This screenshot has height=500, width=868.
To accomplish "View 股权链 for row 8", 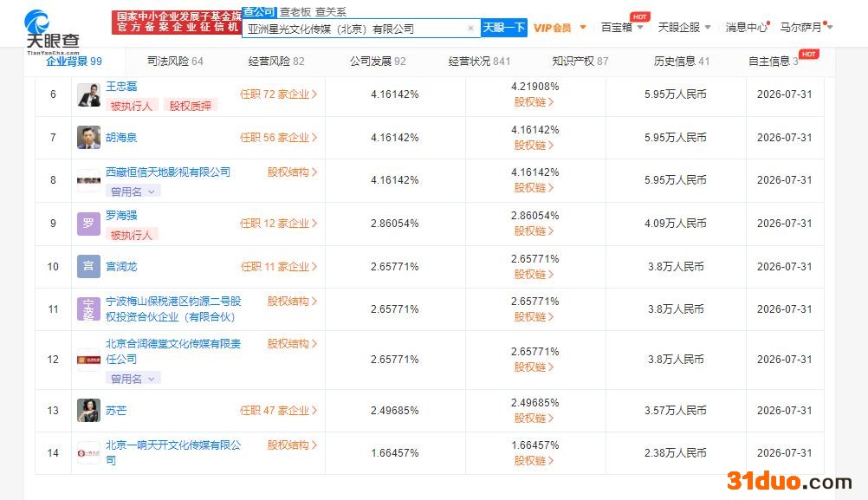I will 534,188.
